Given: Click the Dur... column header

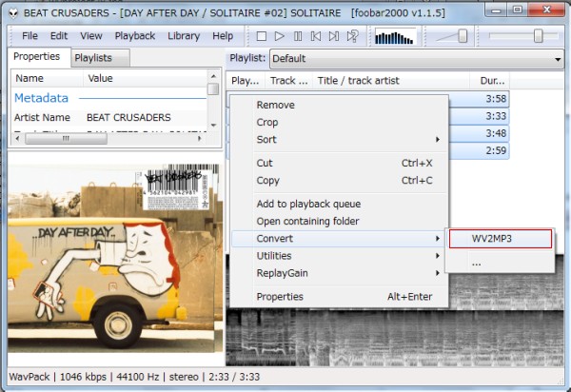Looking at the screenshot, I should click(493, 81).
